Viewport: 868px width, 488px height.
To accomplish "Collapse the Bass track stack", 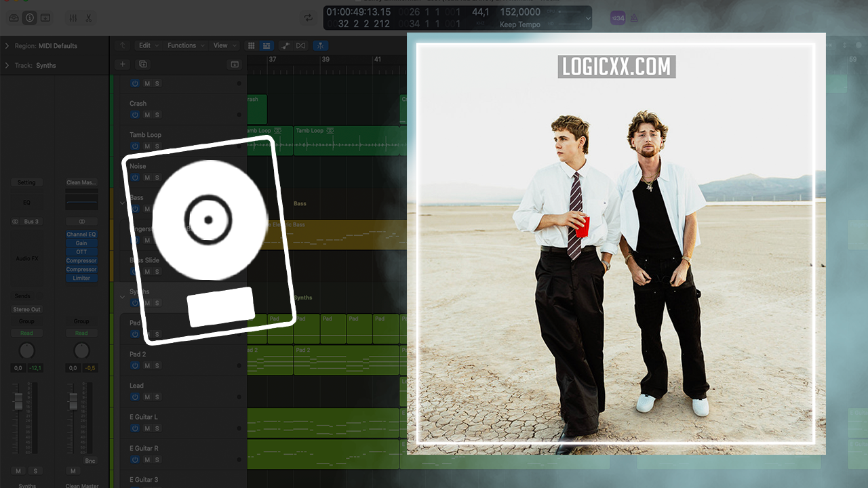I will 122,202.
